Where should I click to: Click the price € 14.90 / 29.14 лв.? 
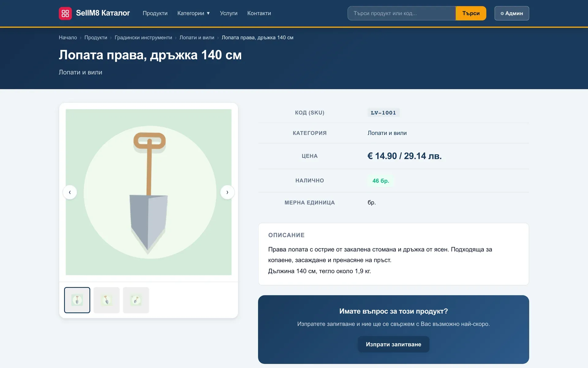click(x=405, y=156)
